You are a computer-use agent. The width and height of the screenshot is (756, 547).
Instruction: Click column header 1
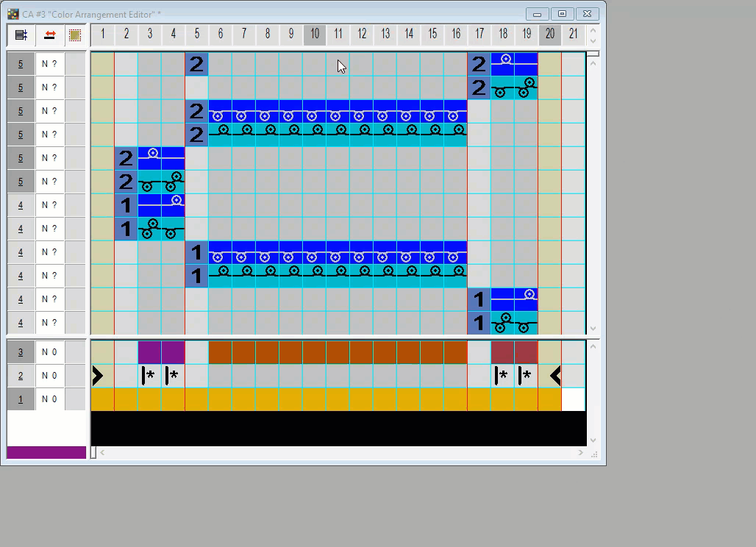(103, 34)
